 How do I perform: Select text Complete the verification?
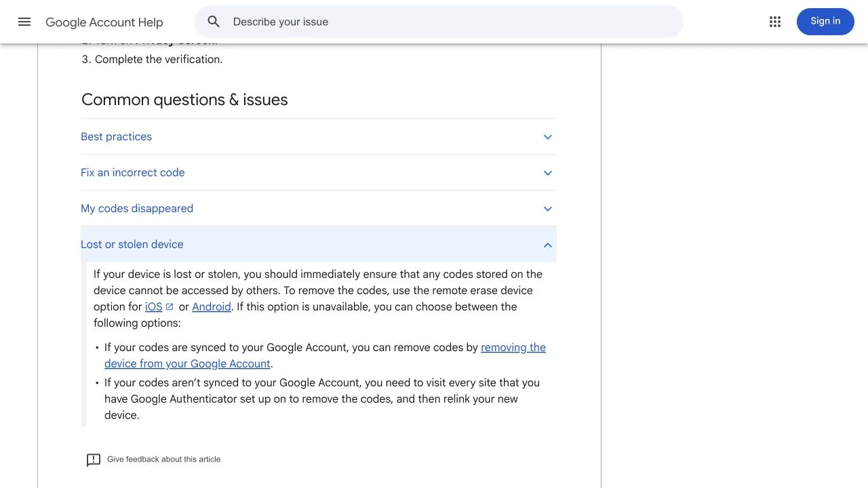point(159,60)
